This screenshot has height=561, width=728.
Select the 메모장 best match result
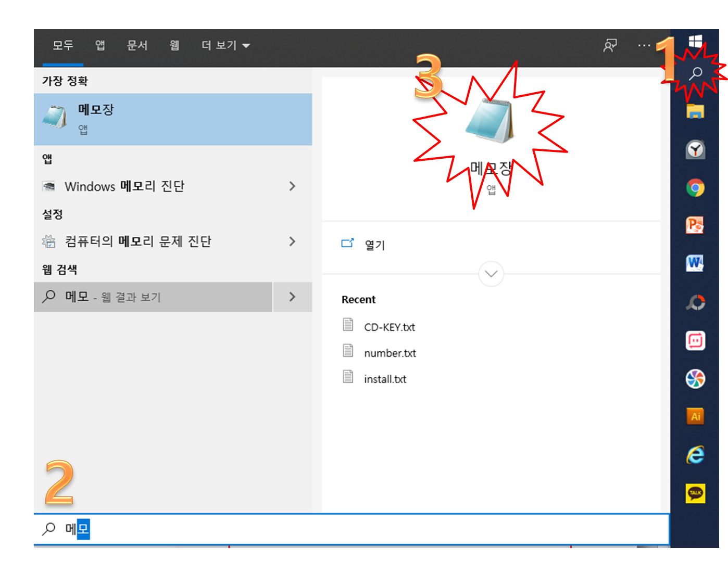[173, 119]
